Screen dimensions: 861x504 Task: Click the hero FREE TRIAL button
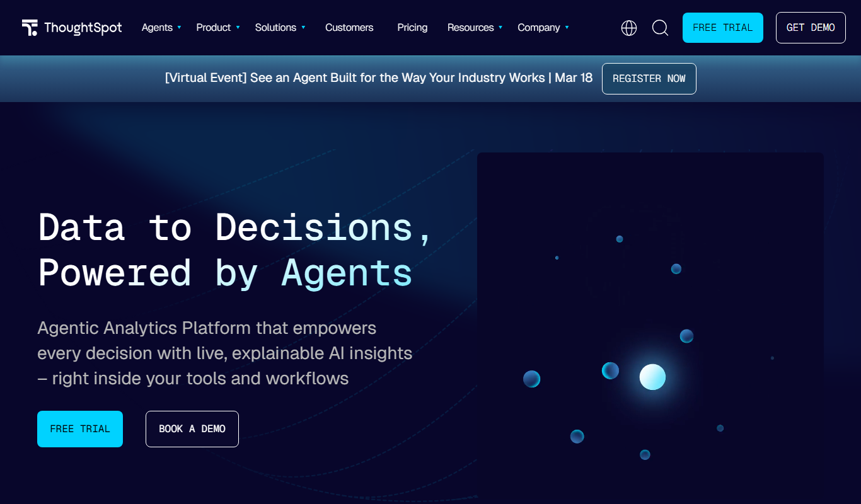click(80, 429)
